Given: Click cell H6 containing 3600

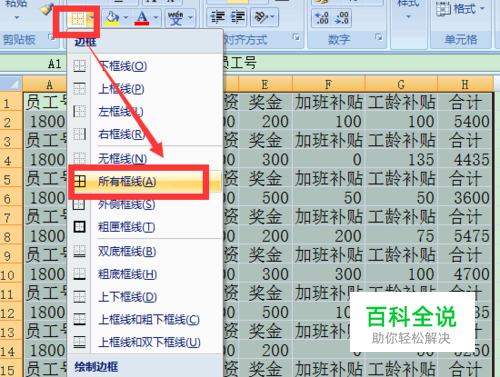Looking at the screenshot, I should (x=465, y=198).
